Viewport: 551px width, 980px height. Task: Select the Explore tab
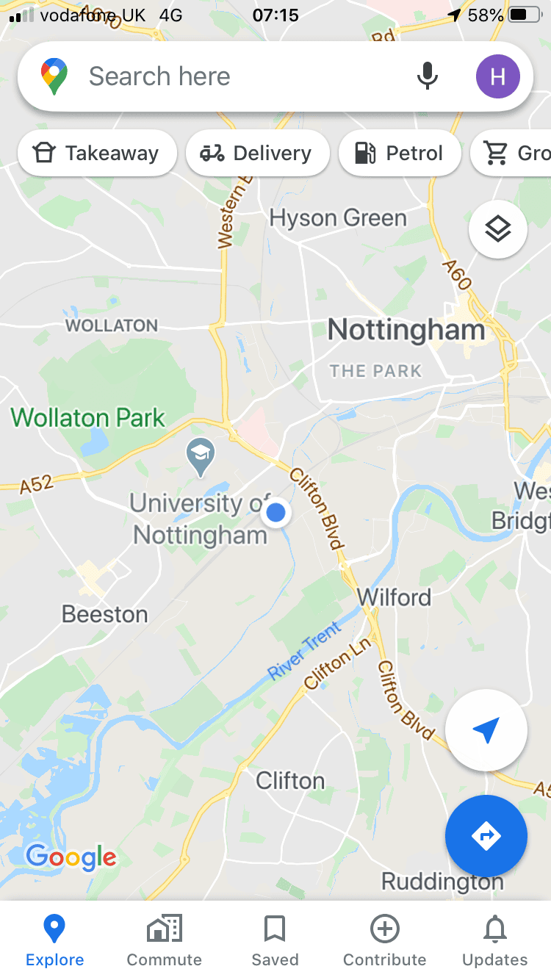click(54, 940)
